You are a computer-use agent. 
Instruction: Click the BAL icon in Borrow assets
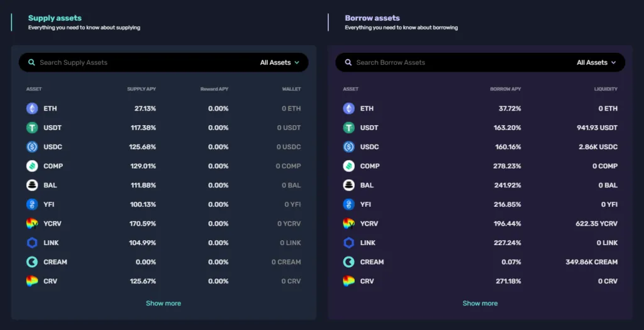click(348, 185)
